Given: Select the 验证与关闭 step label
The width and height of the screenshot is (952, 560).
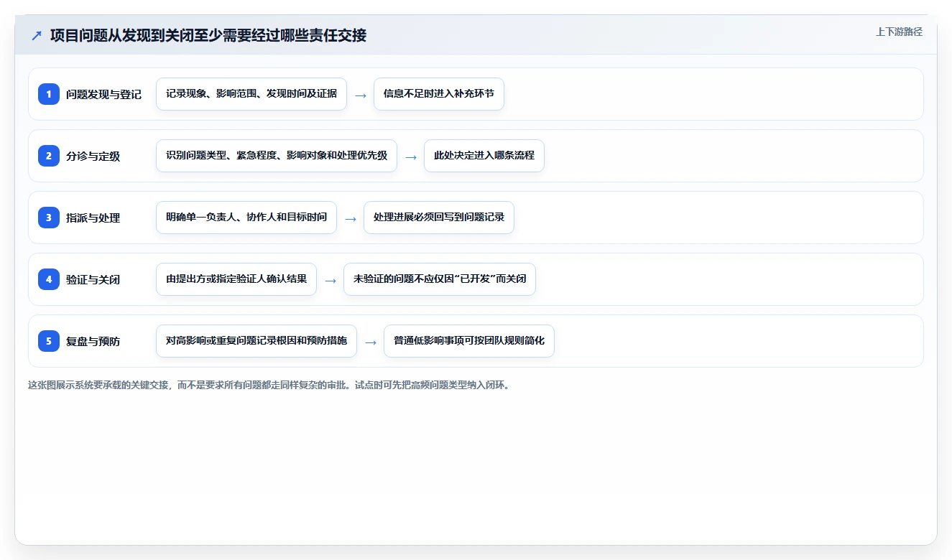Looking at the screenshot, I should (x=93, y=279).
